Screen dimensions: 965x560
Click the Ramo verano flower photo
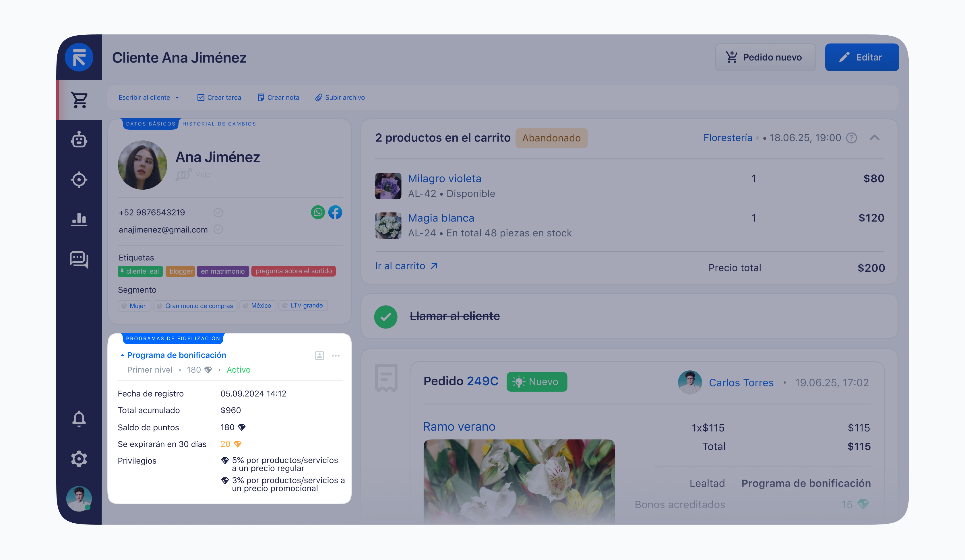pos(519,481)
